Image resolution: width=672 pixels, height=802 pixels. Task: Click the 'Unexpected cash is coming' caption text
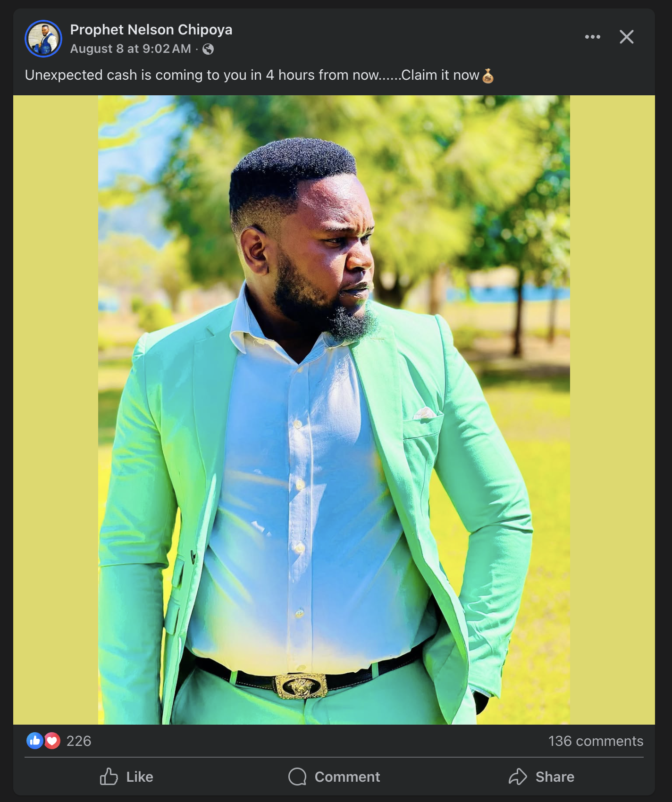coord(252,75)
